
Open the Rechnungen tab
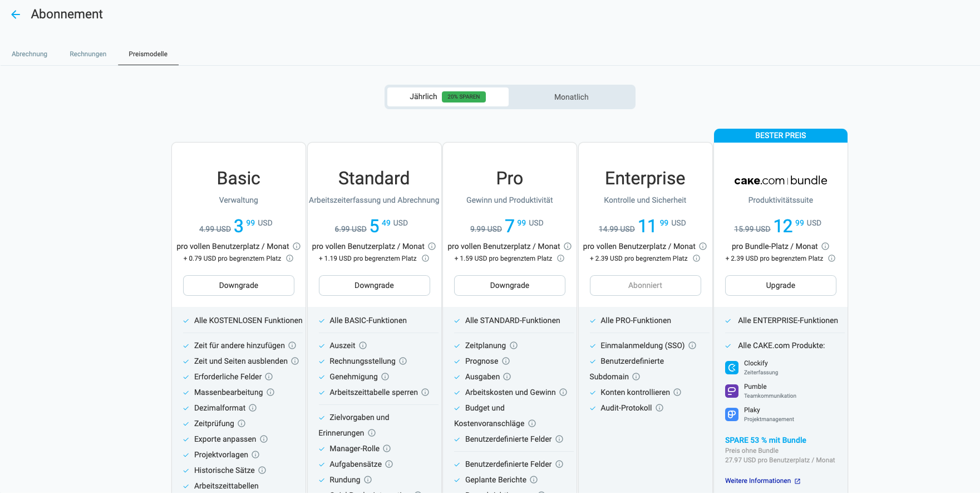[x=88, y=54]
